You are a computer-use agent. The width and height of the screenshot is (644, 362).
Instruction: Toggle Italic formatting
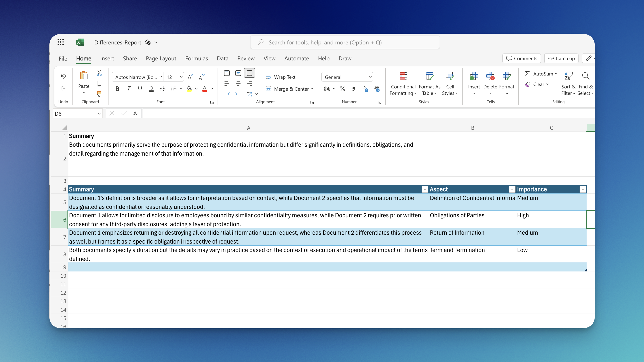pos(128,89)
